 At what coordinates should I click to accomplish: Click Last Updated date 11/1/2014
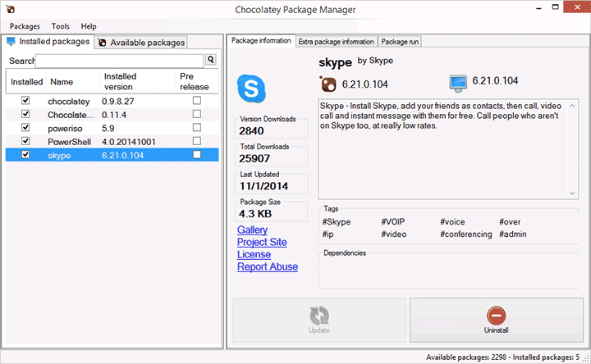click(263, 186)
